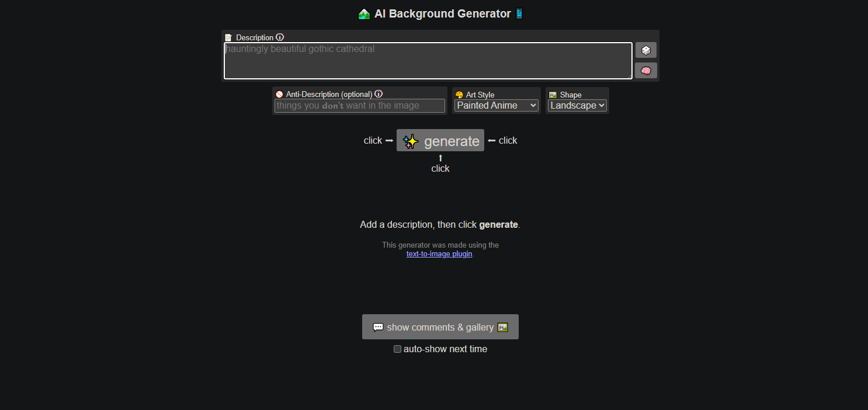
Task: Enable the auto-show next time checkbox
Action: coord(397,349)
